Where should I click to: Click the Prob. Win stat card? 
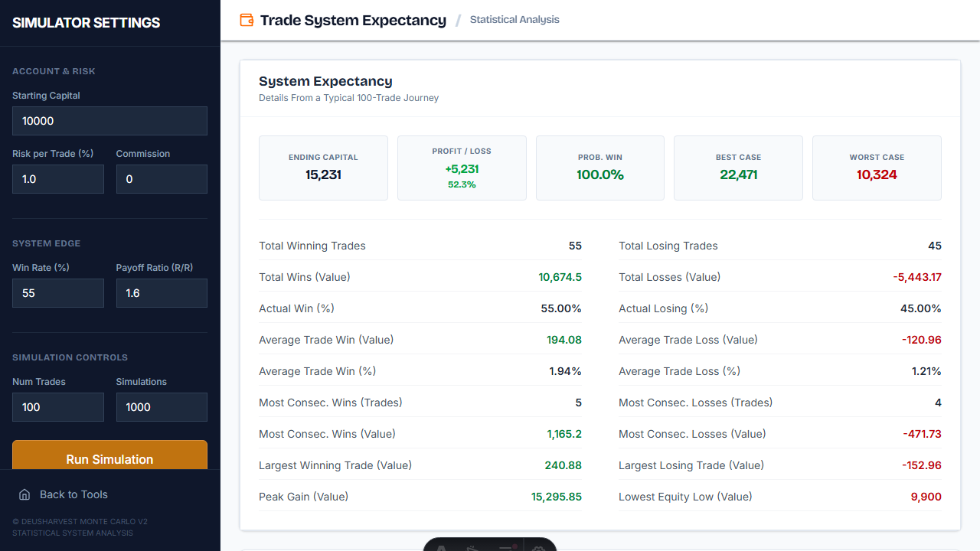click(x=599, y=168)
